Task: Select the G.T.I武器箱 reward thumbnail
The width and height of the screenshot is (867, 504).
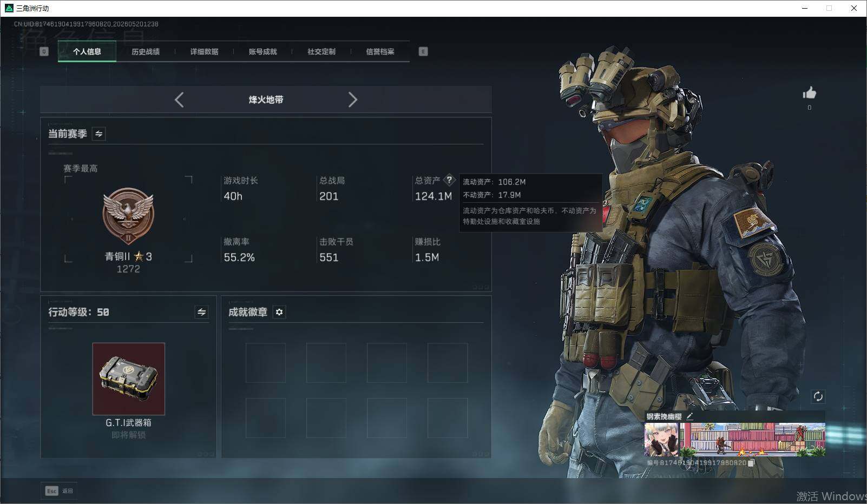Action: 129,379
